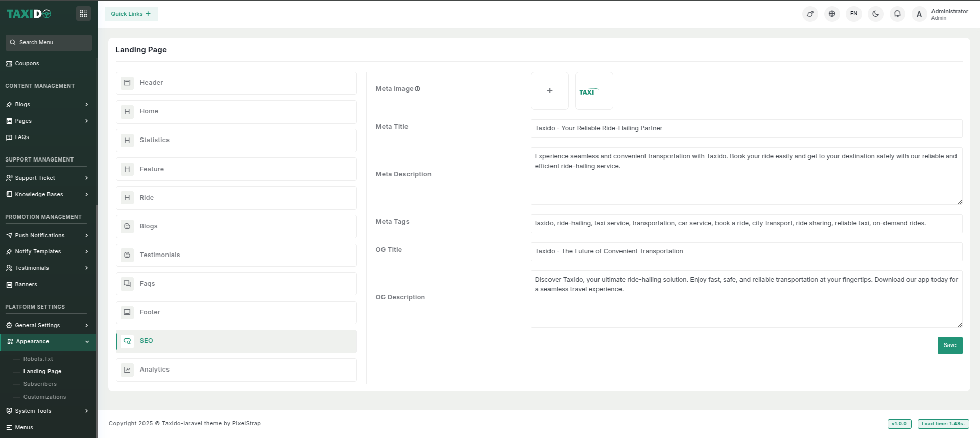Click the Meta Image info icon

coord(417,89)
